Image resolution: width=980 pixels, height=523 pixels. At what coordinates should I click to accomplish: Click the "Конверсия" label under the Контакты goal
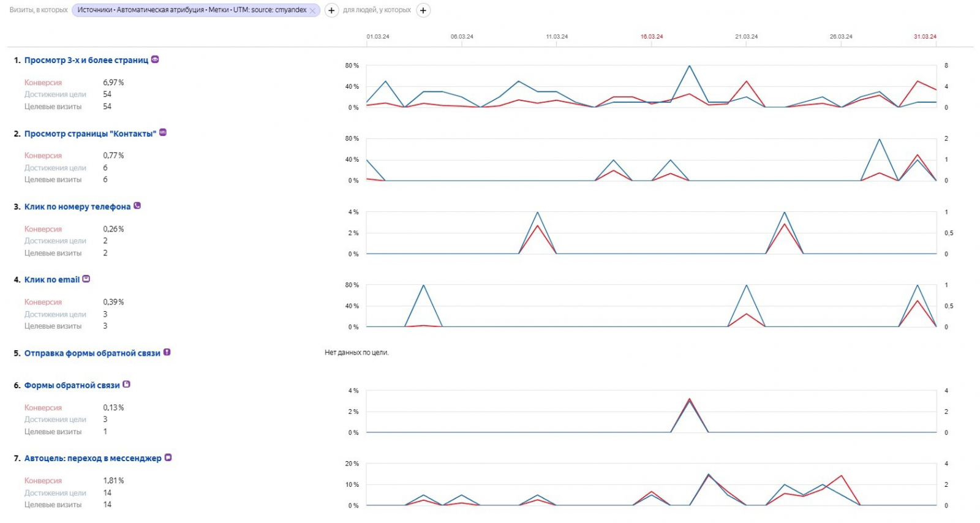43,156
